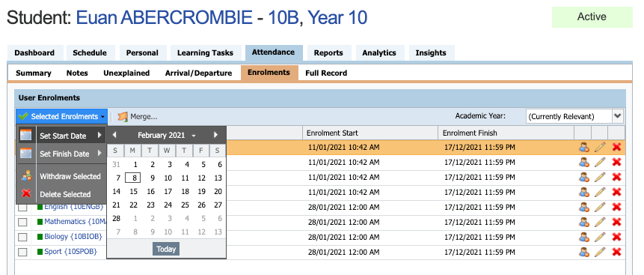Click the pencil icon on the Sport row
The width and height of the screenshot is (644, 275).
[x=600, y=252]
